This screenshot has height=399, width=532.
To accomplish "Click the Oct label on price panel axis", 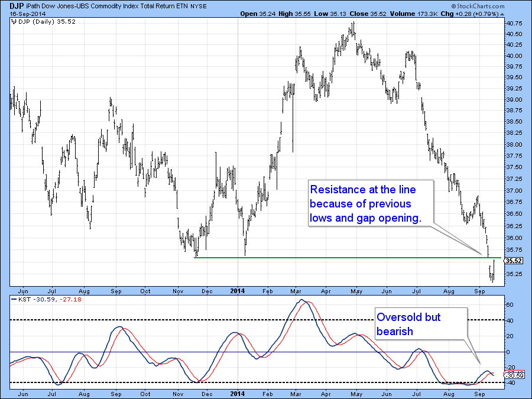I will pos(145,291).
